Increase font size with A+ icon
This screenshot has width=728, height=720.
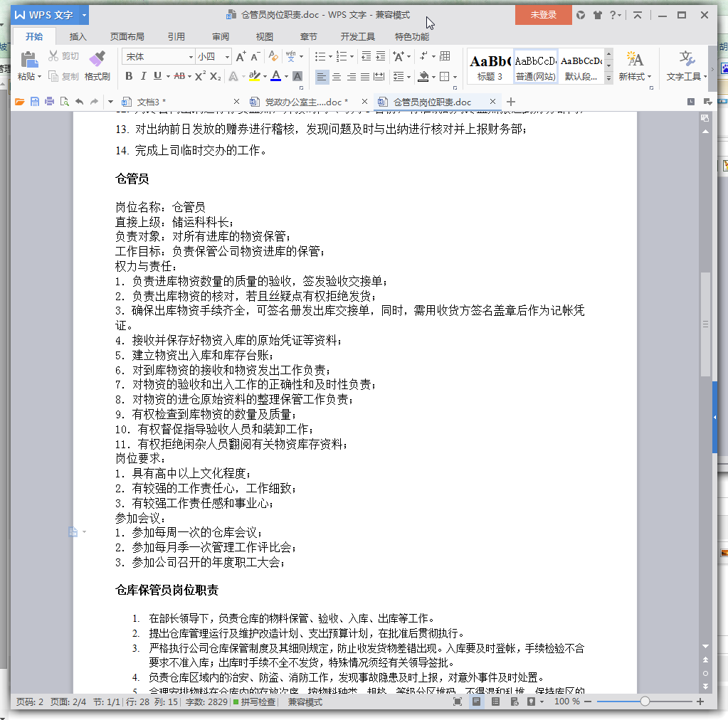(241, 57)
